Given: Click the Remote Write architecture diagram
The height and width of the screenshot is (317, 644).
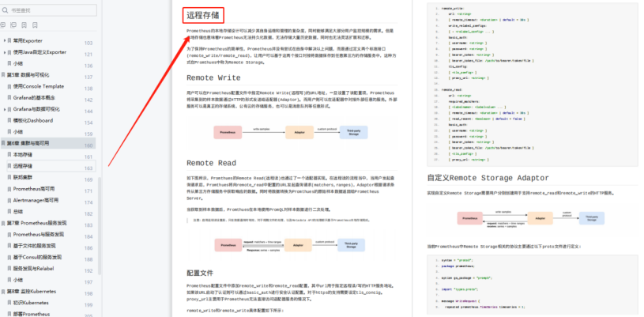Looking at the screenshot, I should (291, 132).
